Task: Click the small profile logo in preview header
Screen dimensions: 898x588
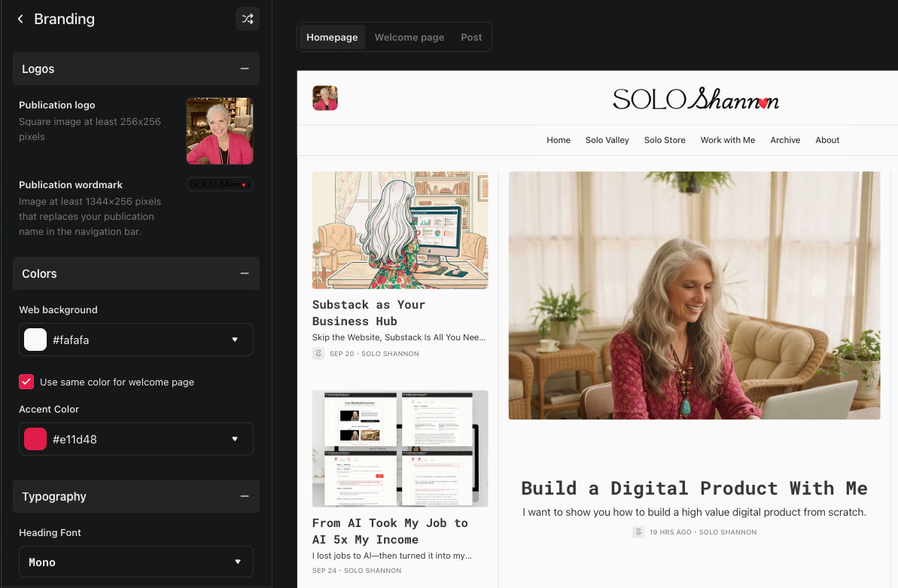Action: tap(324, 98)
